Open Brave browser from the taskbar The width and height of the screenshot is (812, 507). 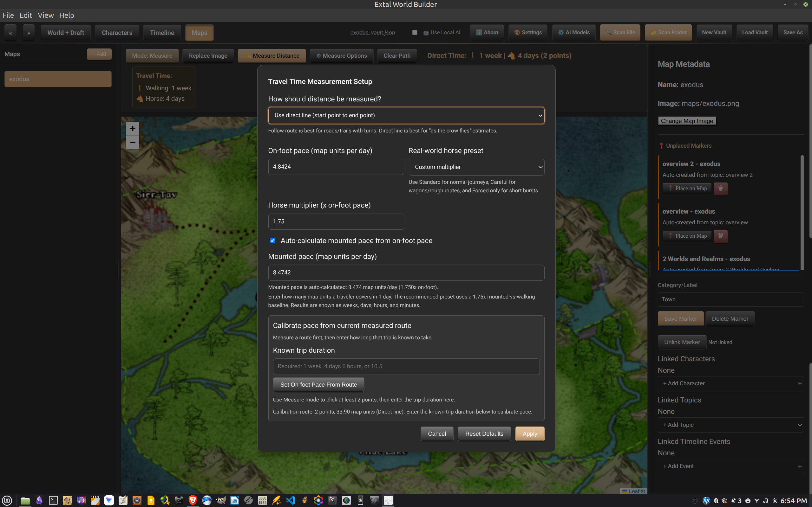[x=193, y=500]
